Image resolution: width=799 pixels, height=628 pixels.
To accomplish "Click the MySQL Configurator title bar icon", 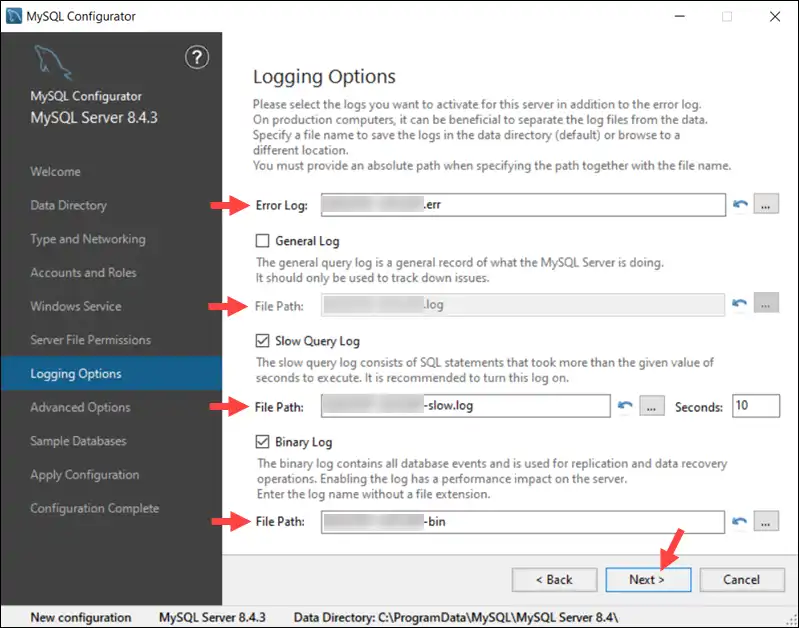I will [x=14, y=16].
